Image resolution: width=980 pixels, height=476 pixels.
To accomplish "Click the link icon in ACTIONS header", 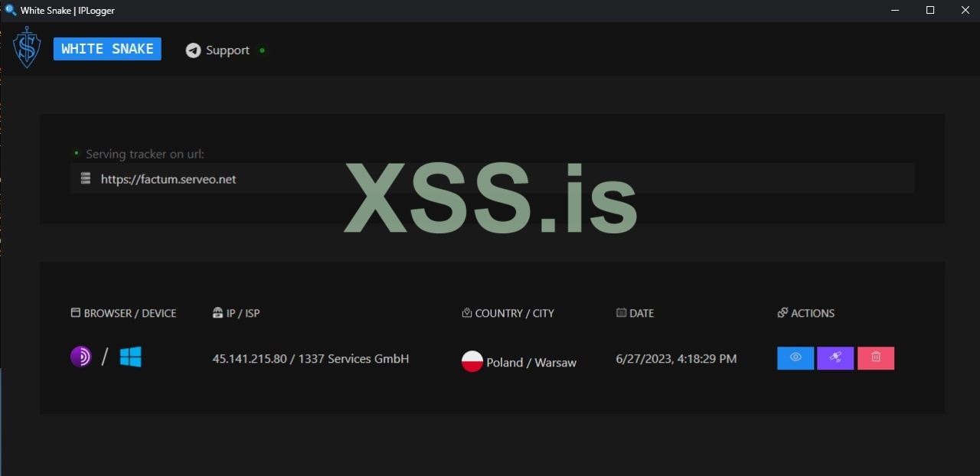I will click(x=782, y=313).
